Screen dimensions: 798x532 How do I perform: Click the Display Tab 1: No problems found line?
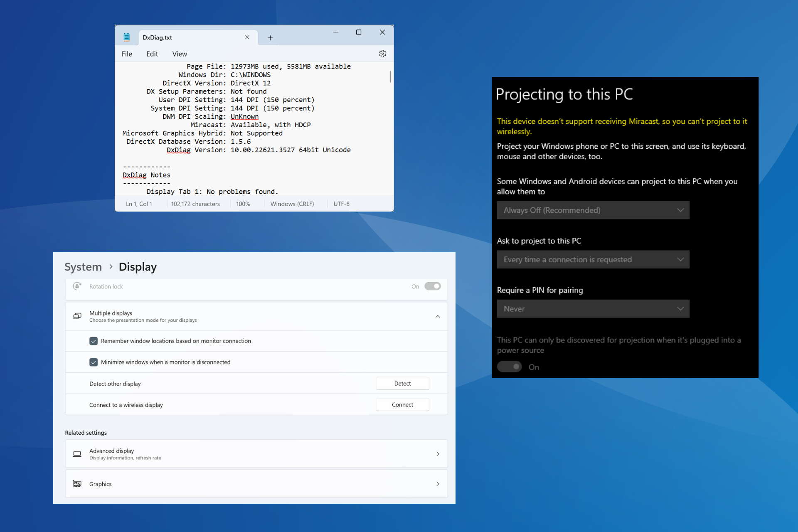(x=212, y=192)
